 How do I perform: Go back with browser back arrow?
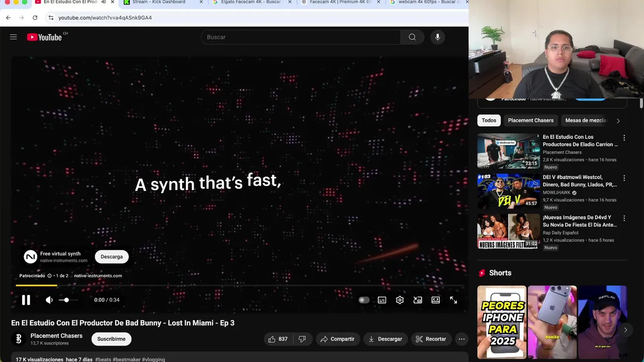(8, 18)
